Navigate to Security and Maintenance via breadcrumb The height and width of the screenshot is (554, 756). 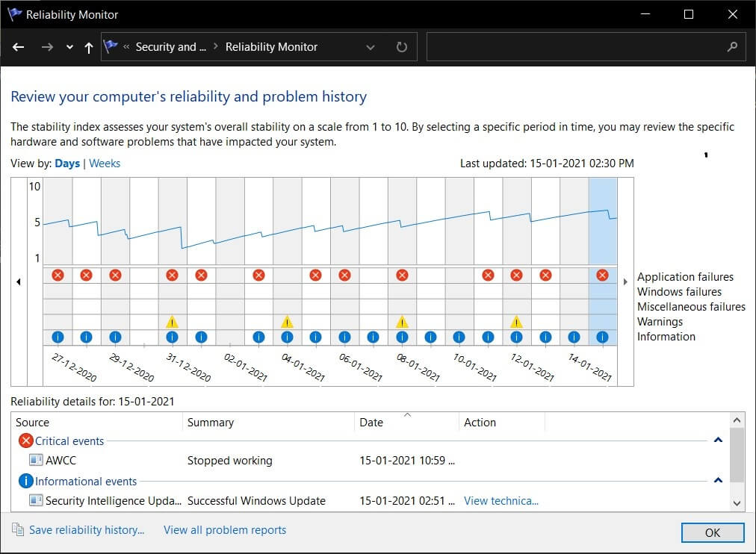click(x=170, y=46)
